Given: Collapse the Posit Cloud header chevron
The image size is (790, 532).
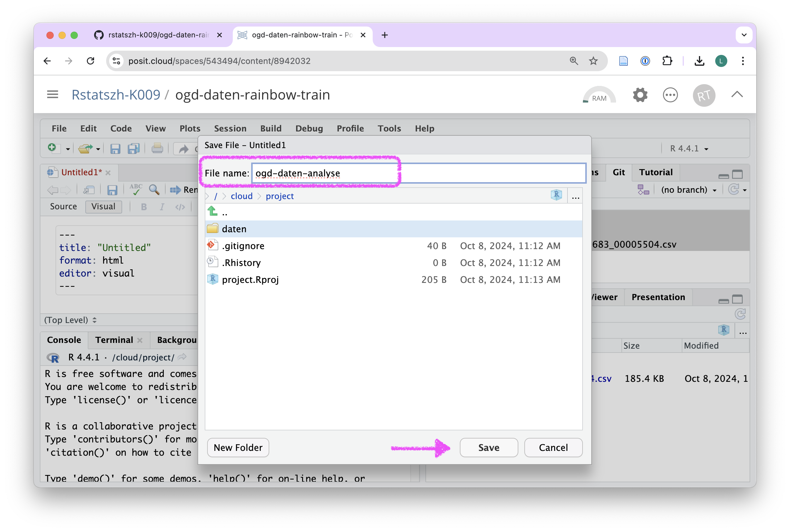Looking at the screenshot, I should pyautogui.click(x=737, y=95).
